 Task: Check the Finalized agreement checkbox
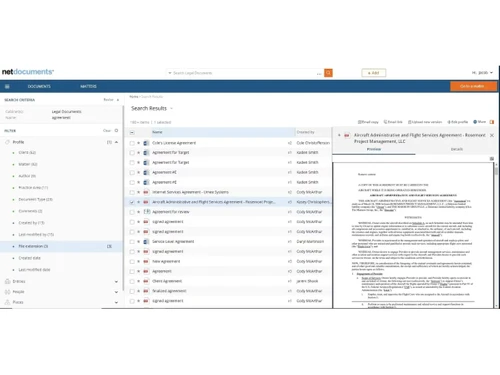tap(132, 291)
